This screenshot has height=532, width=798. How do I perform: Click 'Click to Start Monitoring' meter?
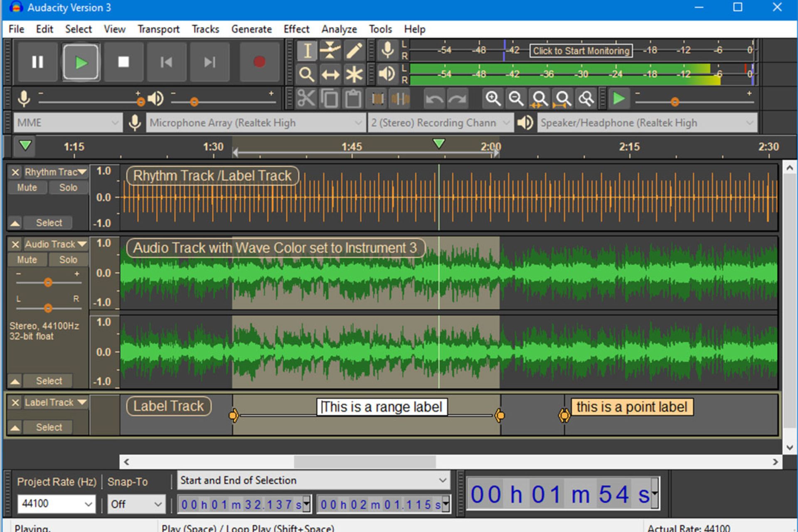(x=581, y=51)
